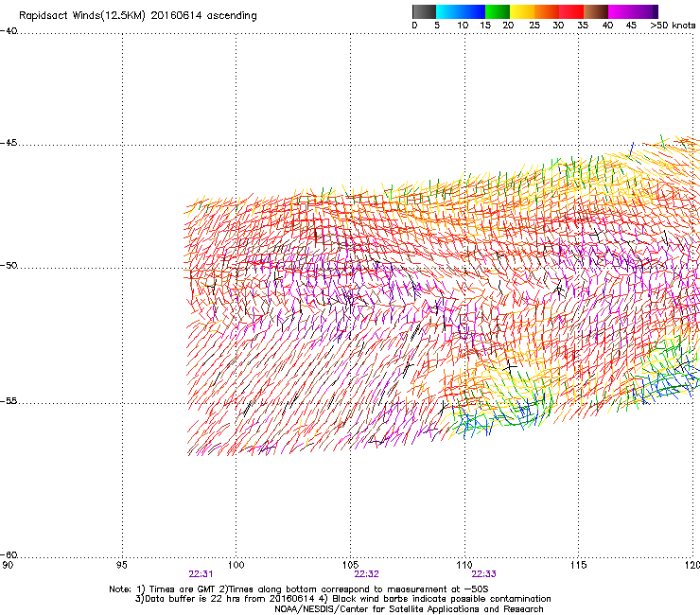
Task: Click the legend tick label 10
Action: click(x=463, y=26)
